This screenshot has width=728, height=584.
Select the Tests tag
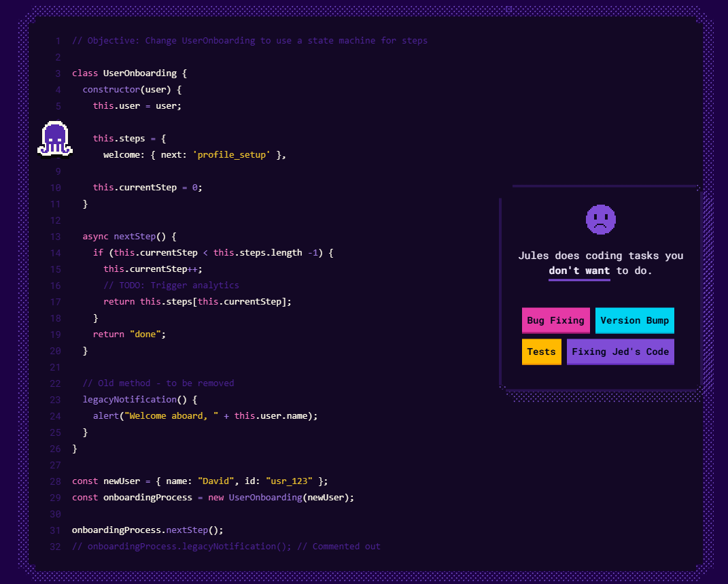541,352
